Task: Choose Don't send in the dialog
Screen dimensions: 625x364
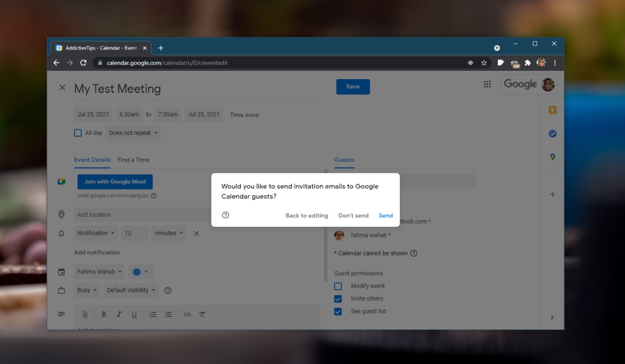Action: coord(353,216)
